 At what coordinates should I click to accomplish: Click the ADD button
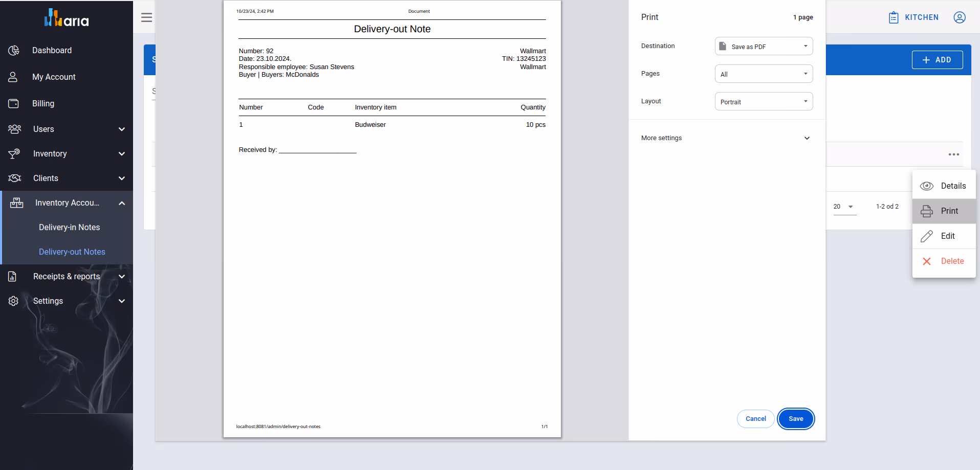tap(937, 60)
